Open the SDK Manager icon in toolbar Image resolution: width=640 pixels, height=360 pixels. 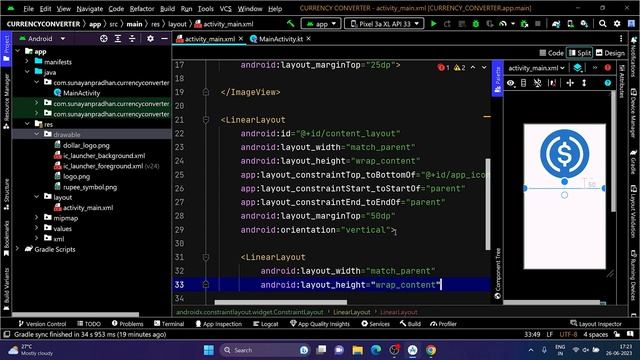pyautogui.click(x=584, y=24)
